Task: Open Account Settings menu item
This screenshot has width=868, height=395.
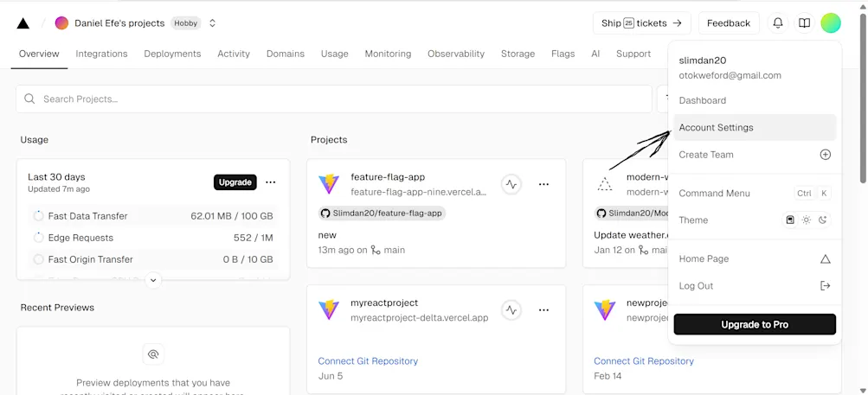Action: [755, 127]
